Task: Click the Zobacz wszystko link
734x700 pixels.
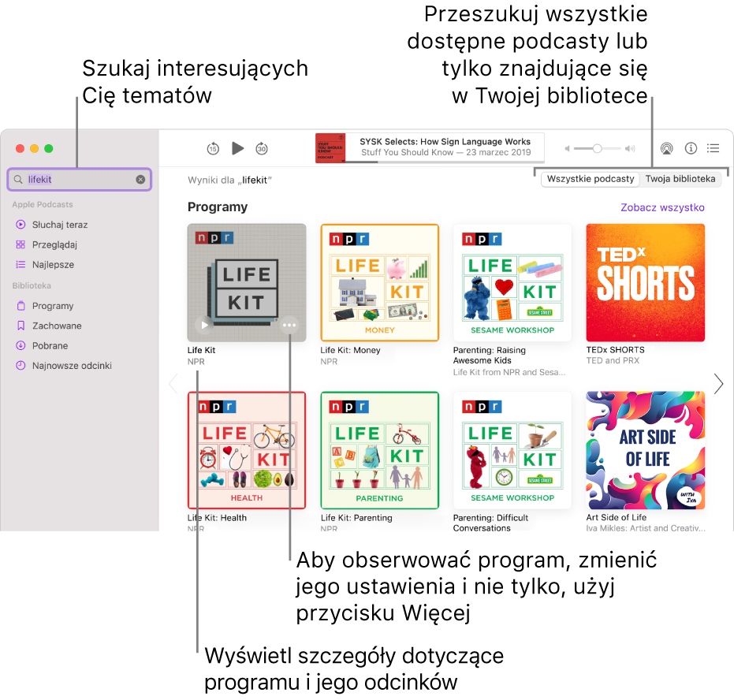Action: click(x=662, y=208)
